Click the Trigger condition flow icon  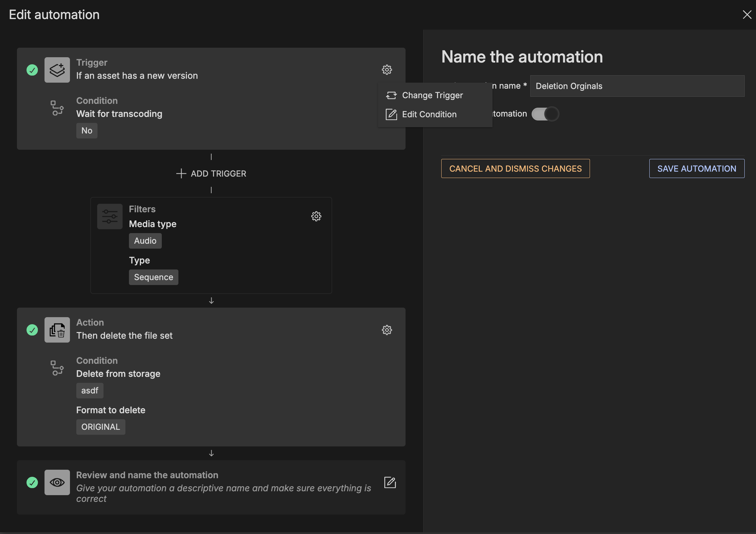(x=57, y=108)
